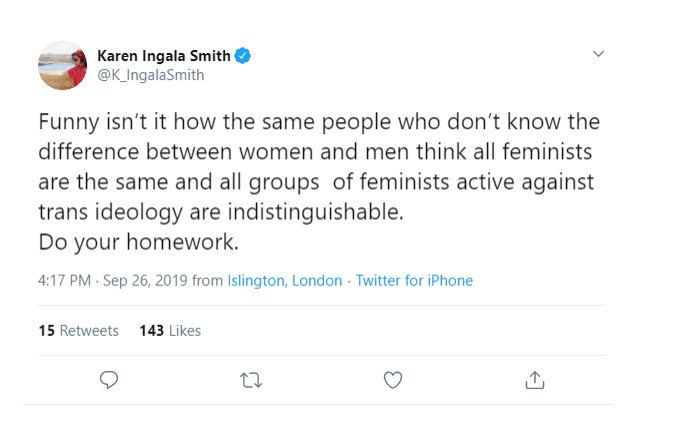View the 143 Likes list
Image resolution: width=688 pixels, height=428 pixels.
tap(170, 331)
